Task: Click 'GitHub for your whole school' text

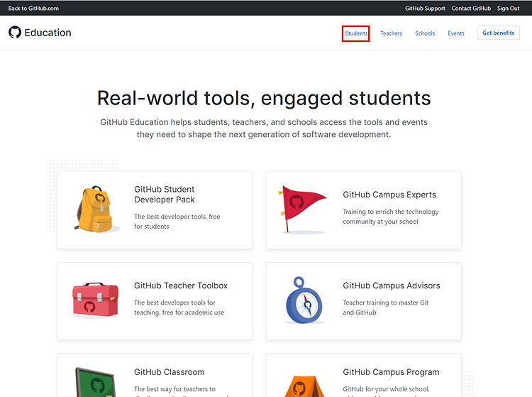Action: point(386,389)
